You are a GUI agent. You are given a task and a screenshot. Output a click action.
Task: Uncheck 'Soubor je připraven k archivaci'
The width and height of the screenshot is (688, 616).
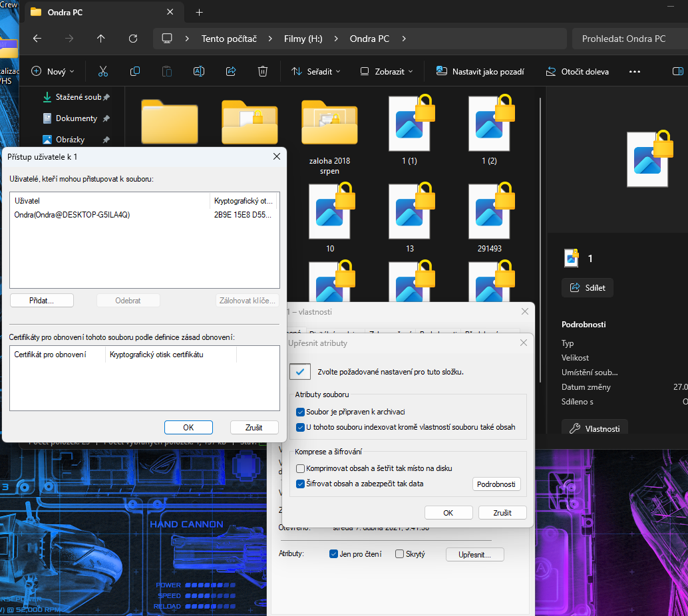pyautogui.click(x=301, y=412)
